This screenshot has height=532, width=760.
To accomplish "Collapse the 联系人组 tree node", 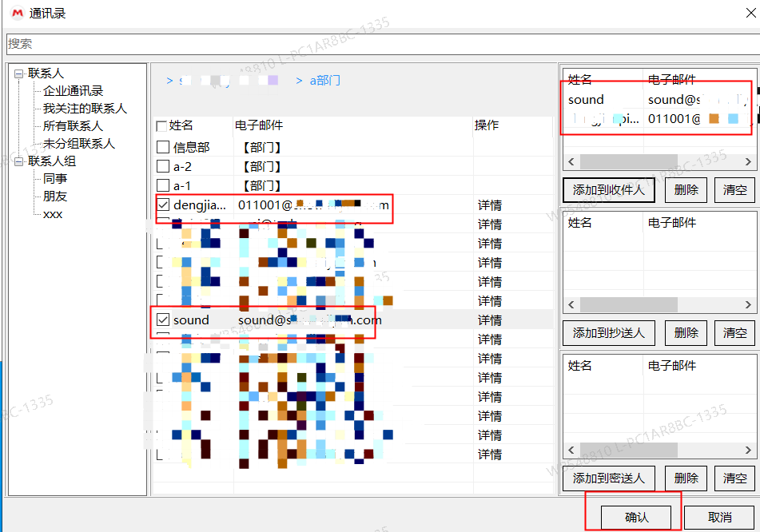I will point(18,161).
